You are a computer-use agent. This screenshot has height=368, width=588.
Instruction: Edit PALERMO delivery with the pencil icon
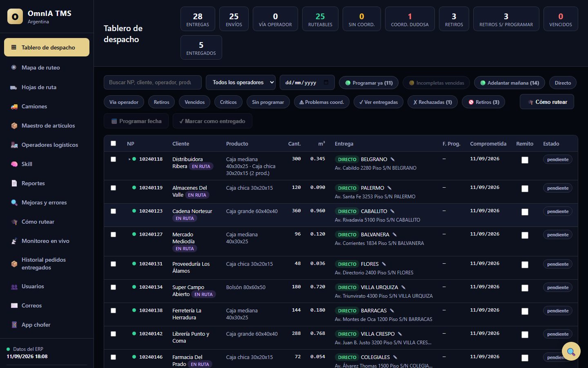(x=390, y=188)
